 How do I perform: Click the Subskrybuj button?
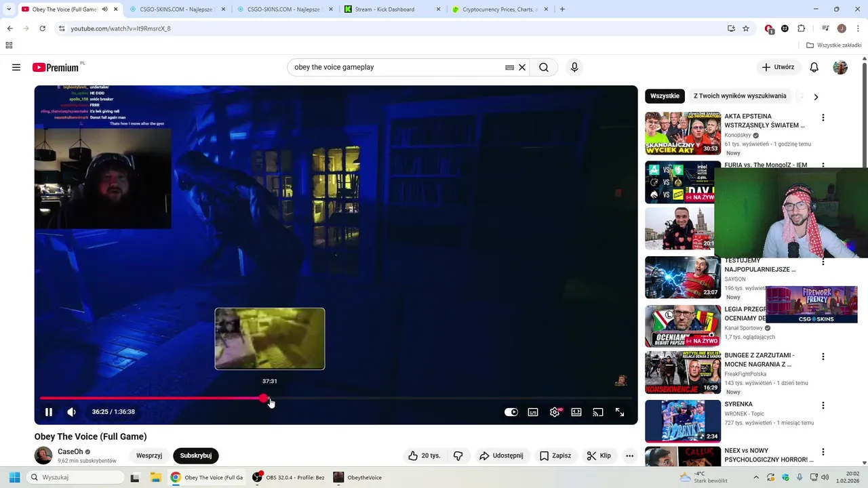(196, 455)
